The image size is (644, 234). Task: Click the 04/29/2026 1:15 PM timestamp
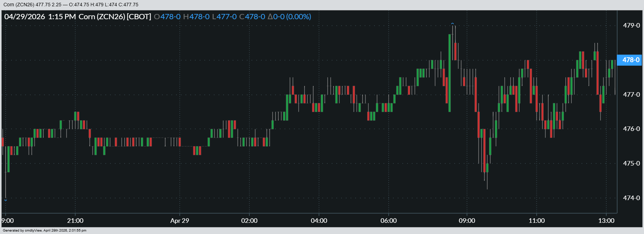pyautogui.click(x=40, y=17)
